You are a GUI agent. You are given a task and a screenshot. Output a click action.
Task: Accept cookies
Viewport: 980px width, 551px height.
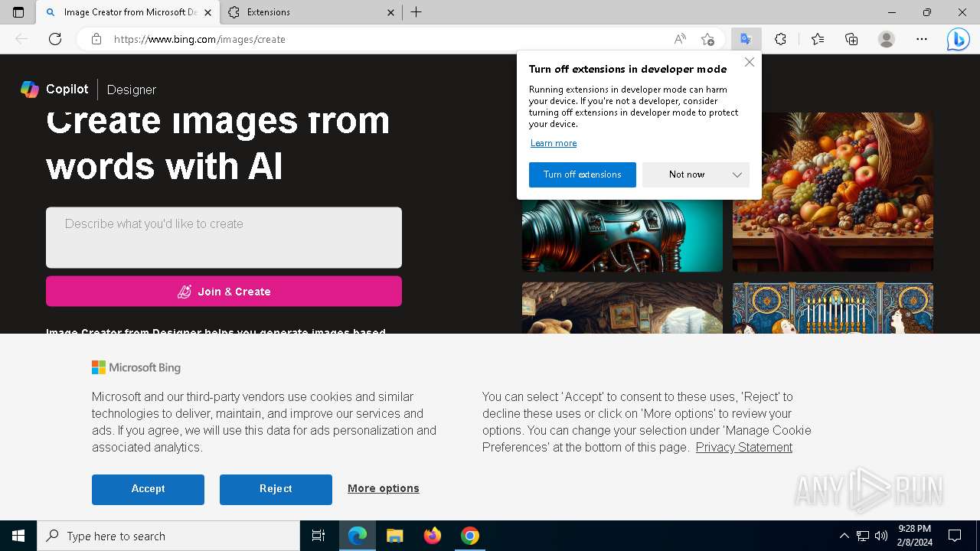point(148,489)
